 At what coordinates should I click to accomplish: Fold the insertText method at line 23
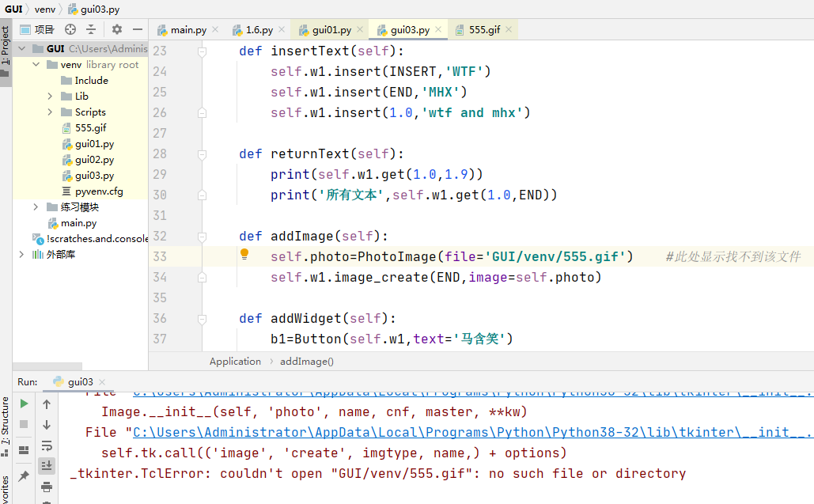[202, 51]
